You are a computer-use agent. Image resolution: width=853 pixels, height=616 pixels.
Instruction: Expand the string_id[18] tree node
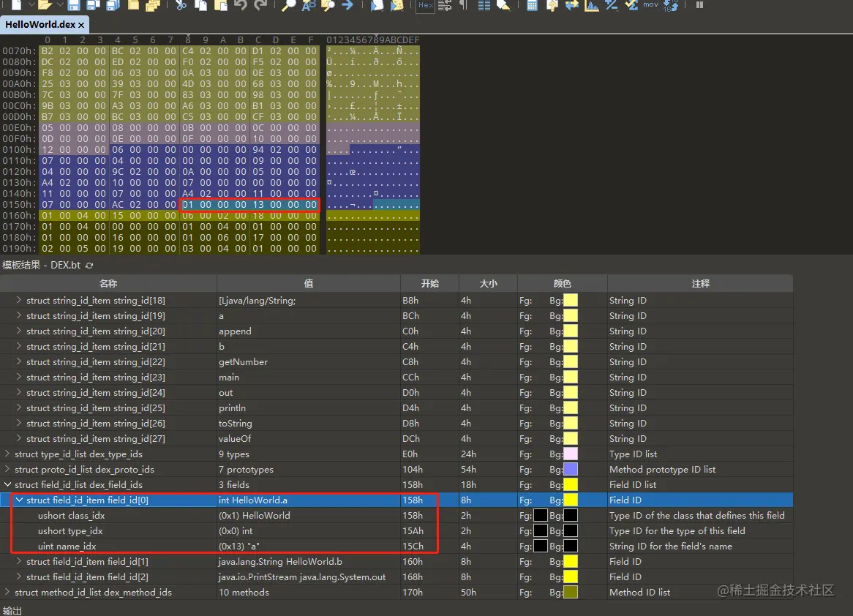click(x=19, y=300)
